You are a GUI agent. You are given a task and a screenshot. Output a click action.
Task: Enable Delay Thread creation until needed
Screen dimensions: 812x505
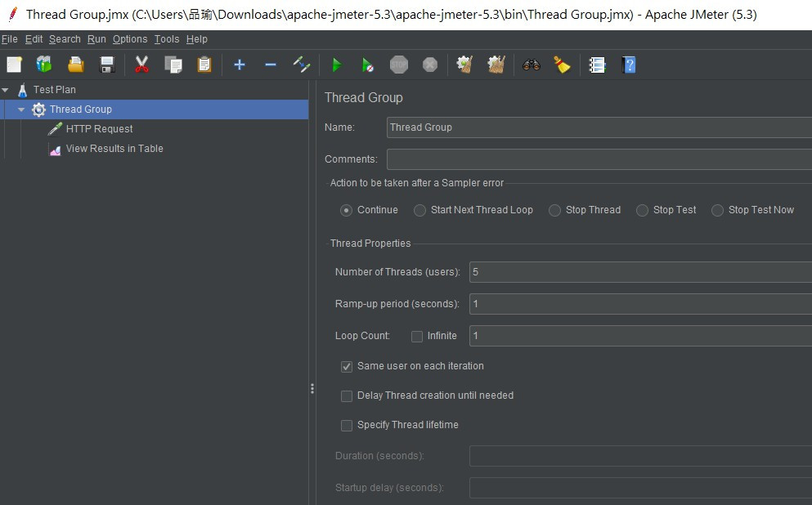click(347, 396)
